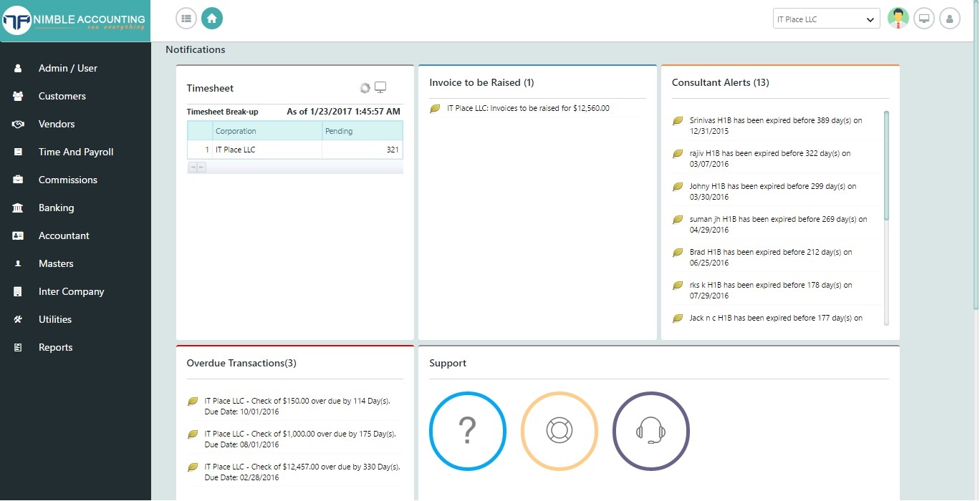
Task: Open Srinivas H1B expired alert
Action: [x=776, y=126]
